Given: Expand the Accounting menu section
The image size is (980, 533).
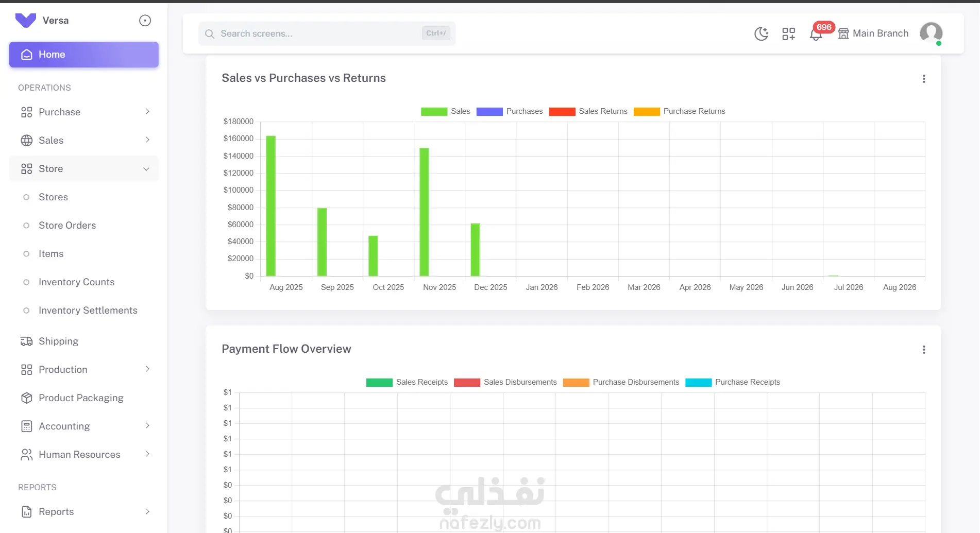Looking at the screenshot, I should 84,426.
